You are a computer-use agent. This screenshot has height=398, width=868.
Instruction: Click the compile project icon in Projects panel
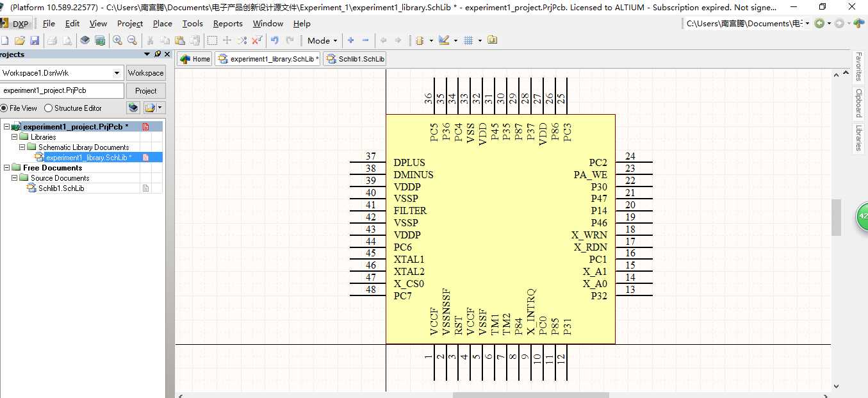[133, 108]
